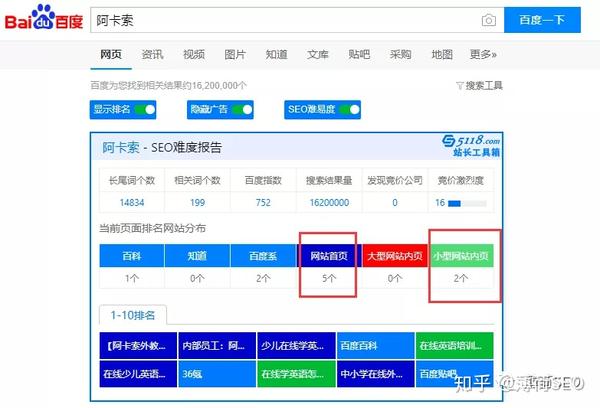Select the 网页 tab

[111, 54]
